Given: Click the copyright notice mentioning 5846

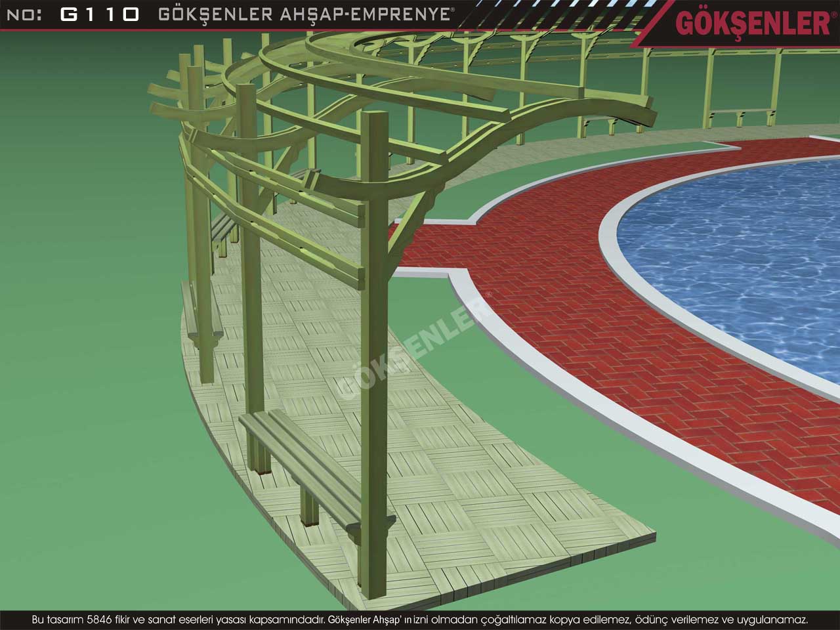Looking at the screenshot, I should coord(420,619).
